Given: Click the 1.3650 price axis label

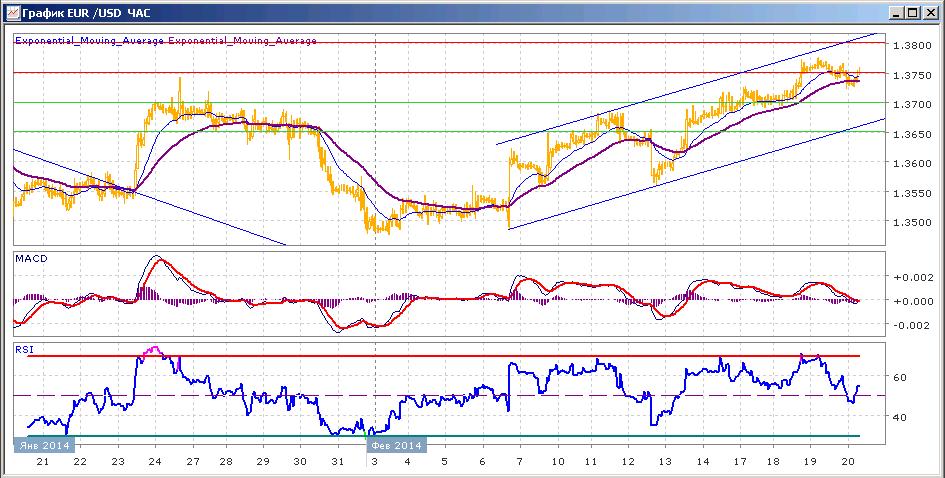Looking at the screenshot, I should [911, 134].
